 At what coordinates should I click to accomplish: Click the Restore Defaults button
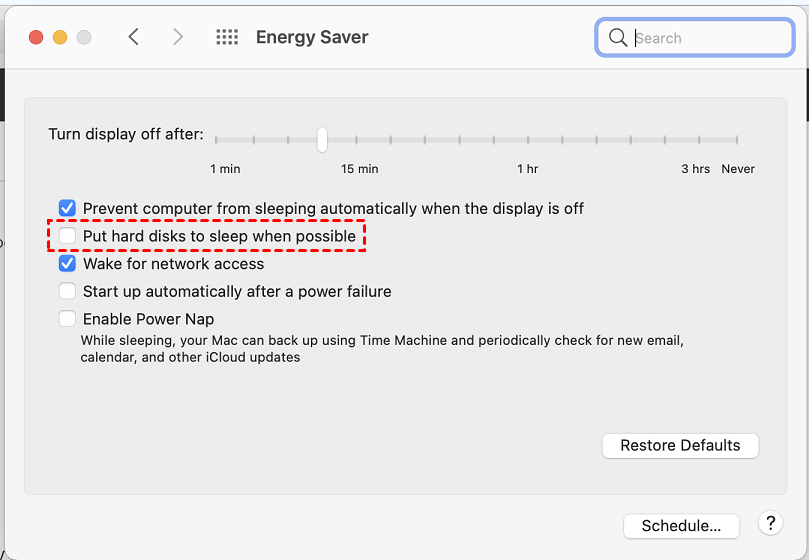(x=680, y=445)
